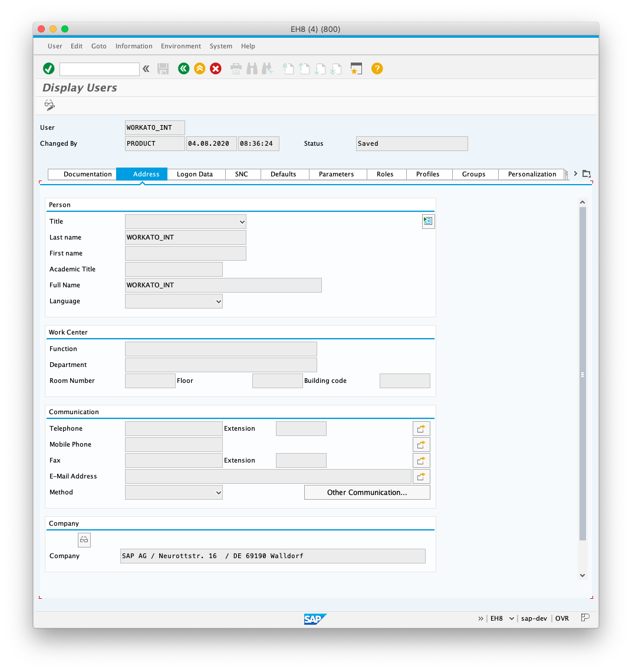Image resolution: width=632 pixels, height=672 pixels.
Task: Switch to the Logon Data tab
Action: (x=195, y=174)
